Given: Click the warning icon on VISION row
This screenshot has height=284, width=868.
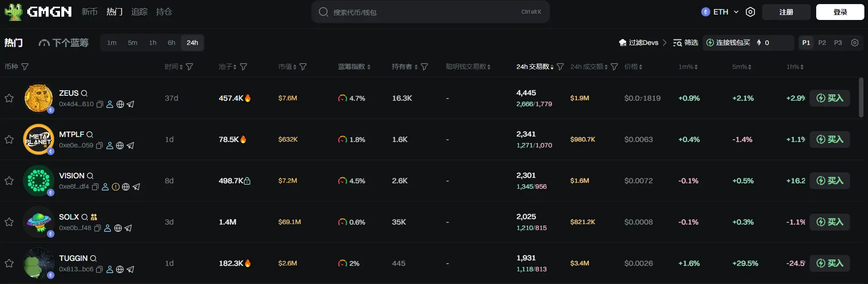Looking at the screenshot, I should [115, 187].
